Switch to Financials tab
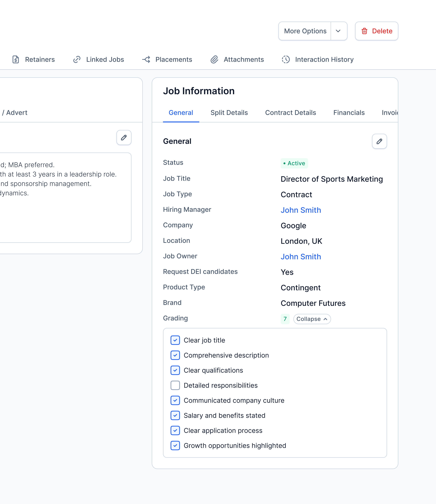436x504 pixels. [349, 113]
